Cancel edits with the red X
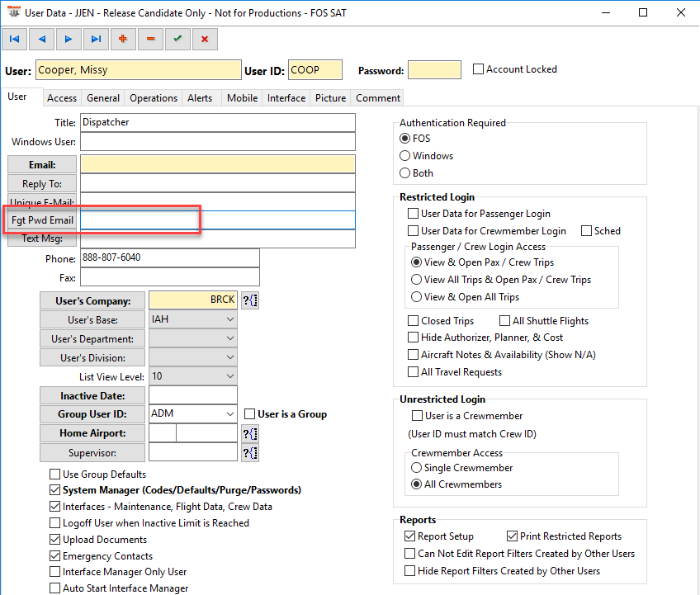 [205, 40]
